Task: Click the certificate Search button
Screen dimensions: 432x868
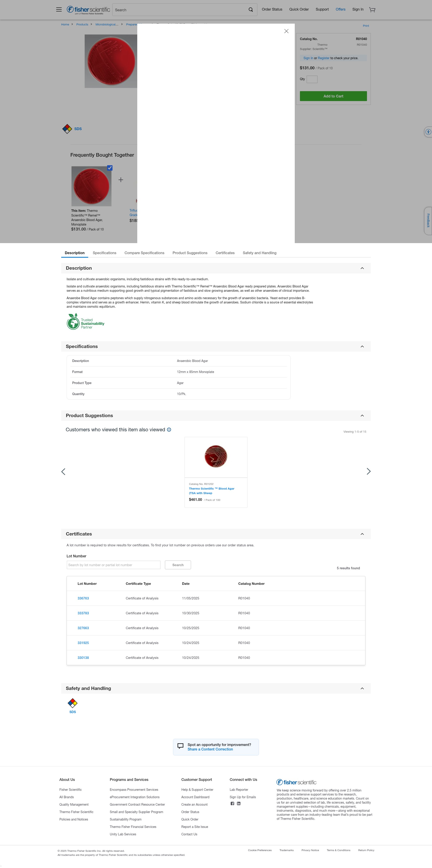Action: tap(178, 565)
